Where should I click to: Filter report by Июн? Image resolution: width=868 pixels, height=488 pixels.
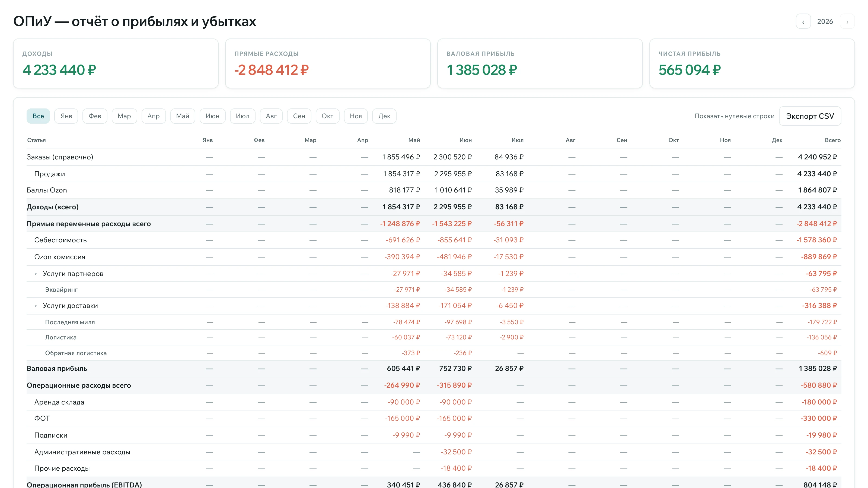click(x=212, y=116)
